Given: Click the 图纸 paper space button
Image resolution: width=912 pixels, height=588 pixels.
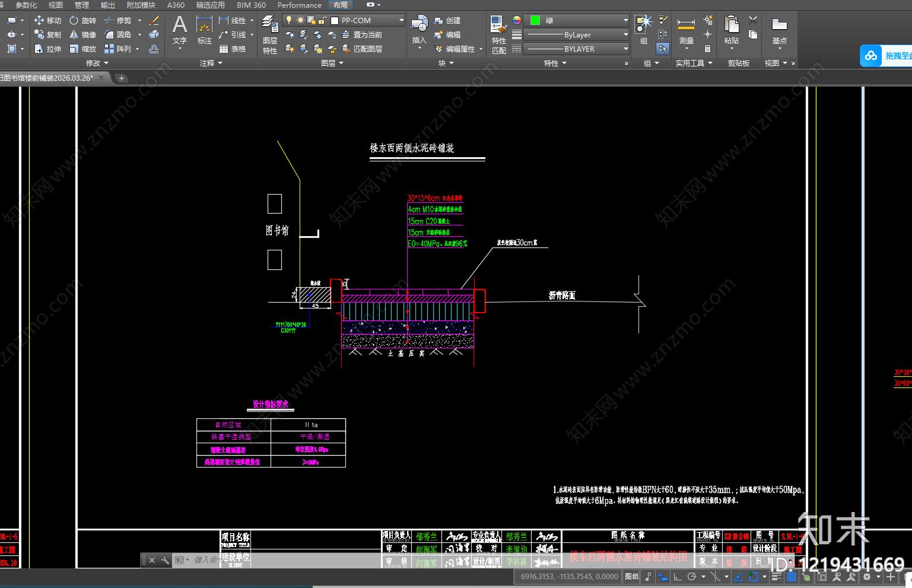Looking at the screenshot, I should 632,577.
